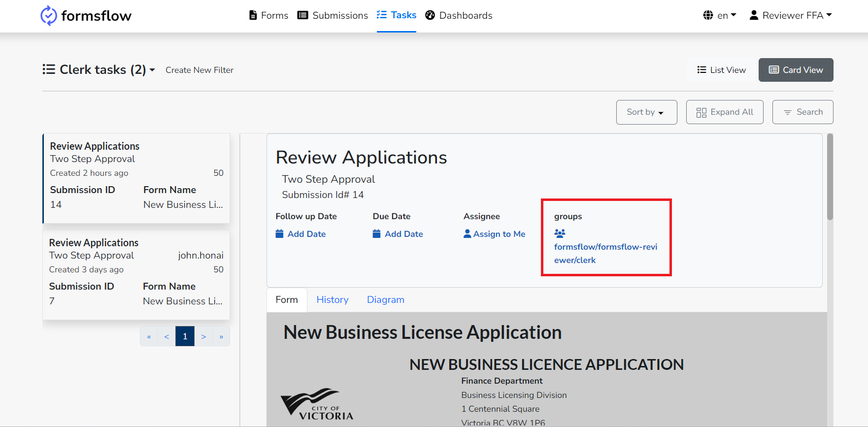Viewport: 868px width, 427px height.
Task: Click the Follow up Date calendar icon
Action: [279, 233]
